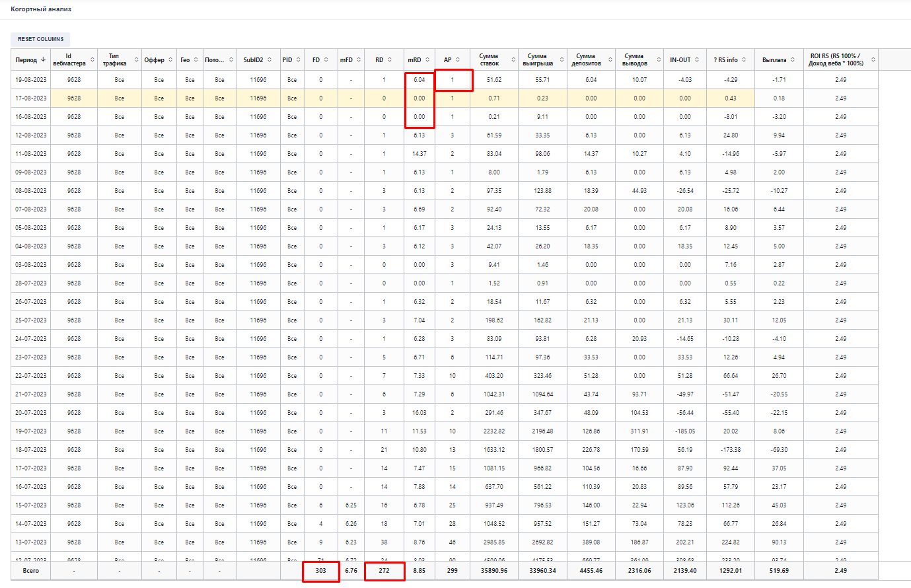Select IN-OUT value -185.05
Viewport: 911px width, 588px height.
tap(685, 431)
